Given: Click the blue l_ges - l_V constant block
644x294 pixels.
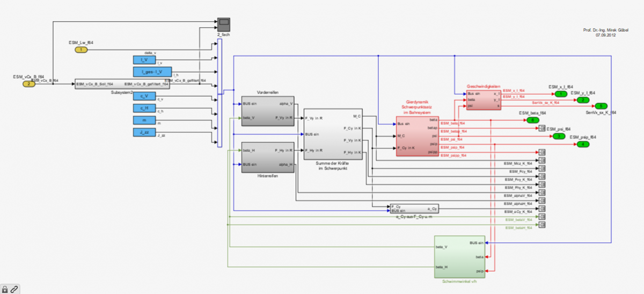Looking at the screenshot, I should (152, 71).
